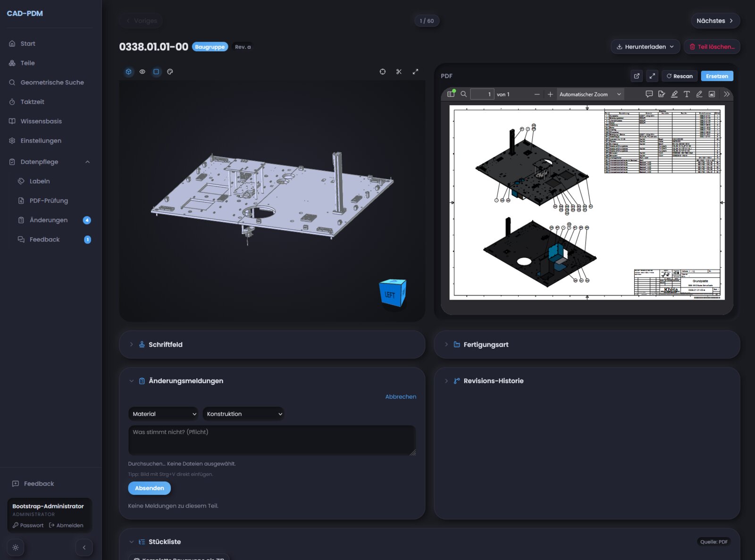The height and width of the screenshot is (560, 755).
Task: Expand the 3D viewer to fullscreen
Action: point(415,72)
